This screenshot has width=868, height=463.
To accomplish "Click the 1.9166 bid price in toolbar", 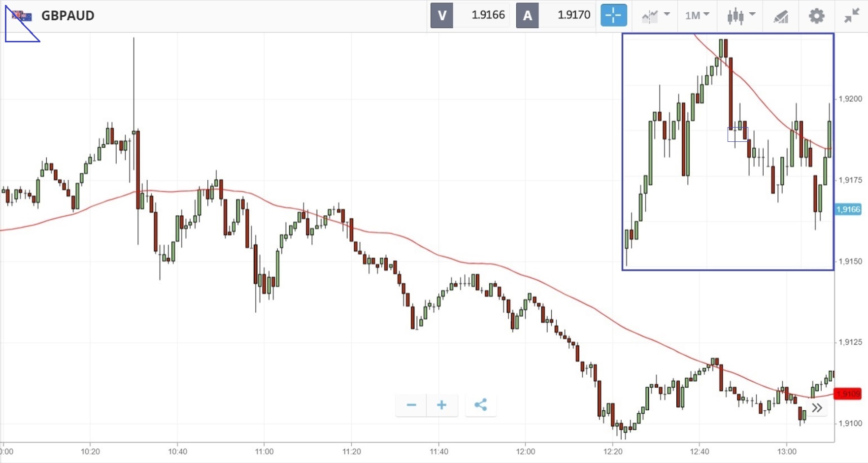I will (x=488, y=15).
